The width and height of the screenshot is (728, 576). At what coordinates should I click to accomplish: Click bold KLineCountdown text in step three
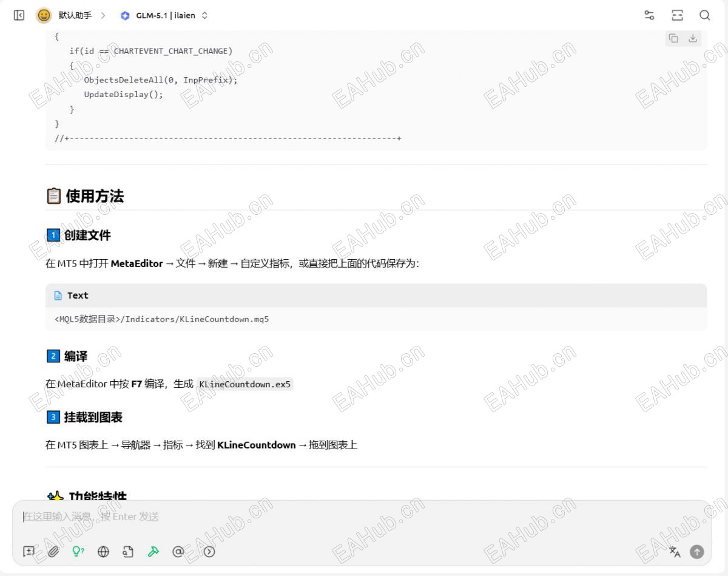(x=256, y=445)
